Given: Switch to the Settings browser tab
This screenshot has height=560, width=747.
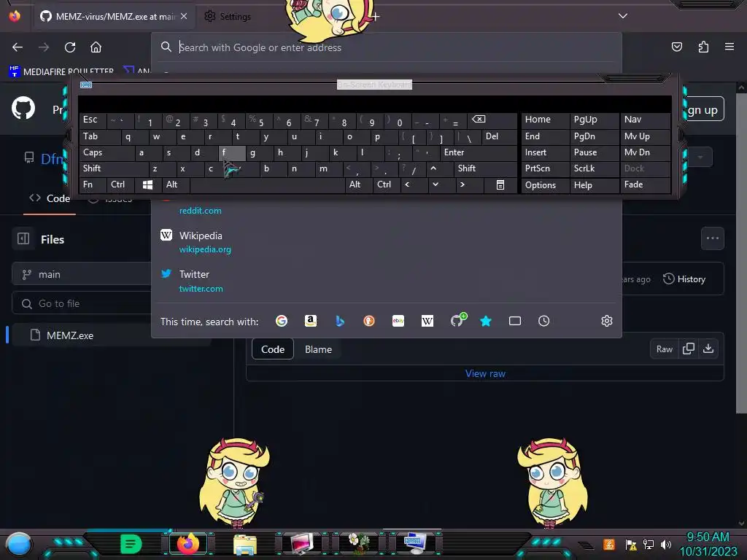Looking at the screenshot, I should click(x=228, y=16).
